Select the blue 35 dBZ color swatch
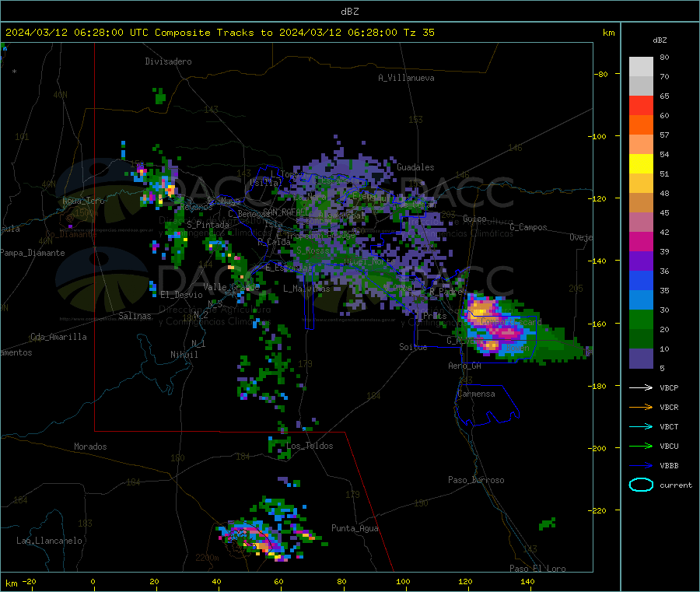Image resolution: width=700 pixels, height=592 pixels. pos(641,280)
